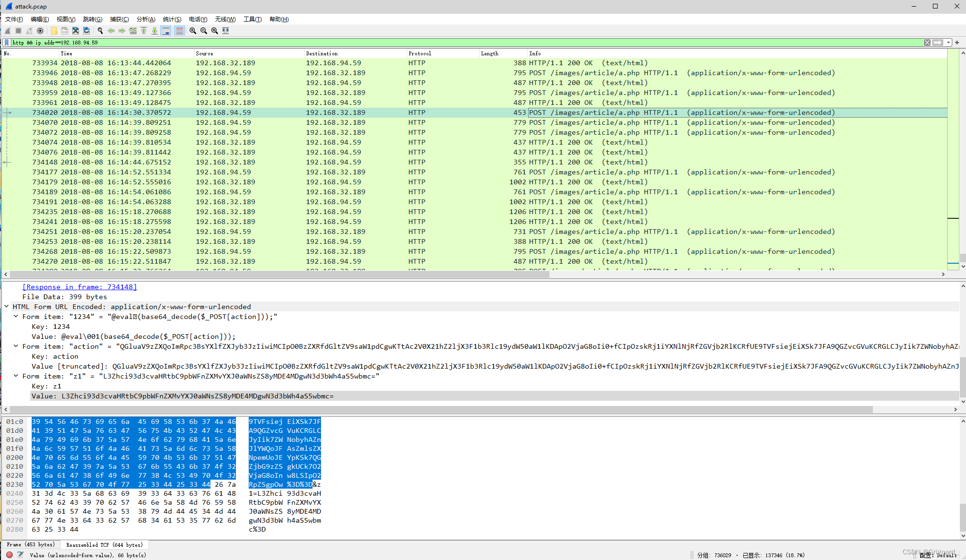Screen dimensions: 966x560
Task: Open the 文件(F) menu
Action: pyautogui.click(x=14, y=19)
